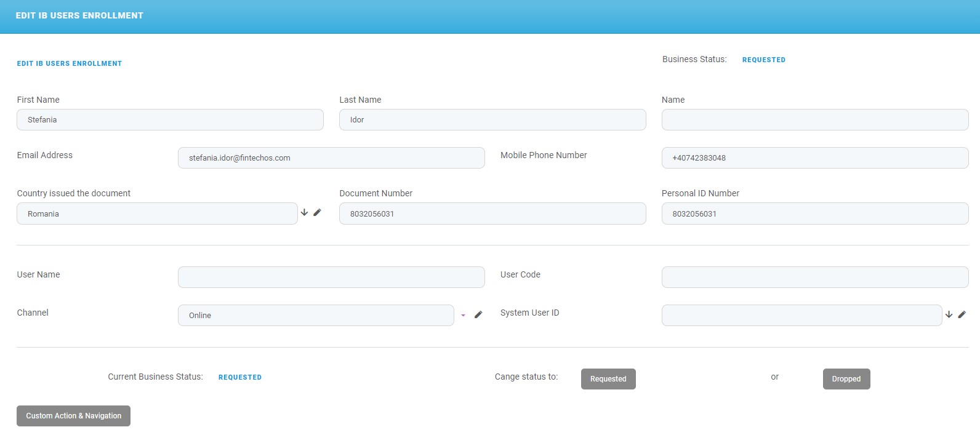The height and width of the screenshot is (435, 980).
Task: Focus the empty Name input field
Action: tap(814, 120)
